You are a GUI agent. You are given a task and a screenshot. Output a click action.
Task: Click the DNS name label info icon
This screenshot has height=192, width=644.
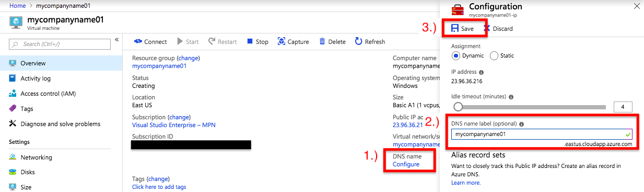[521, 125]
